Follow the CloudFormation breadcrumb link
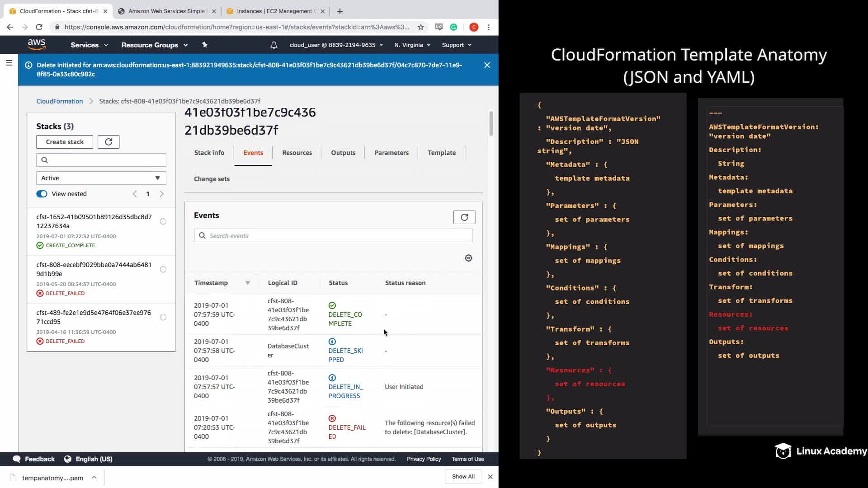The height and width of the screenshot is (488, 868). (x=60, y=101)
